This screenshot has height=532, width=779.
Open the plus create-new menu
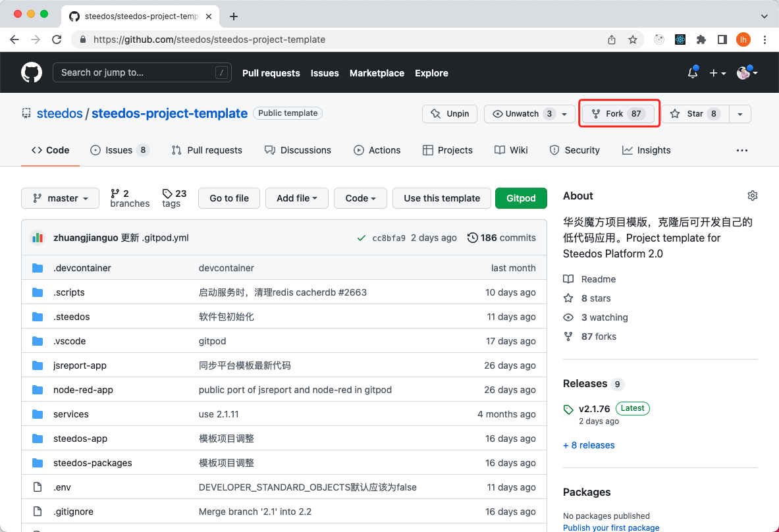[x=717, y=73]
